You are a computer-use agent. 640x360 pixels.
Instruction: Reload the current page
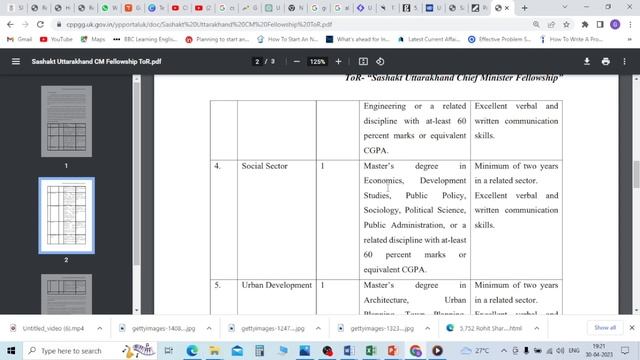click(x=40, y=24)
